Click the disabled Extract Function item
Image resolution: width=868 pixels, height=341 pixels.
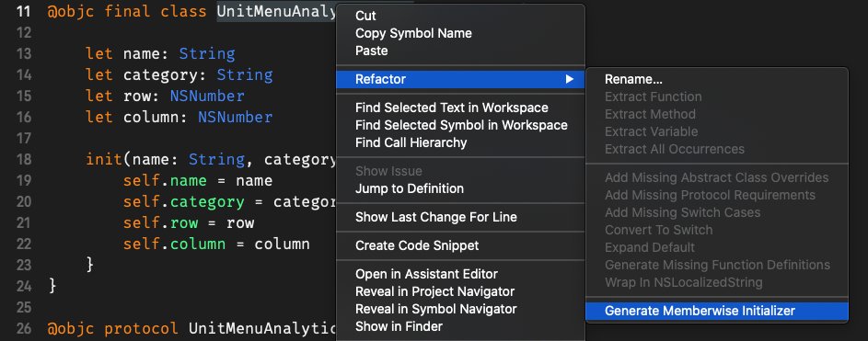click(717, 97)
